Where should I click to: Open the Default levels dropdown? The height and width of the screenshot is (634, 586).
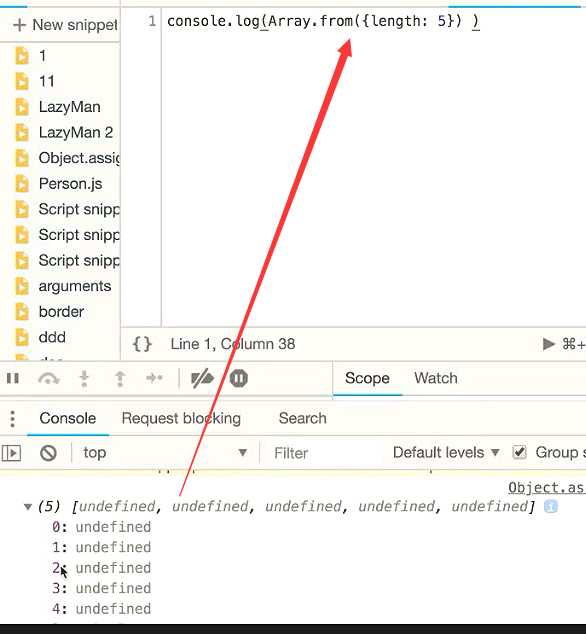pos(446,453)
